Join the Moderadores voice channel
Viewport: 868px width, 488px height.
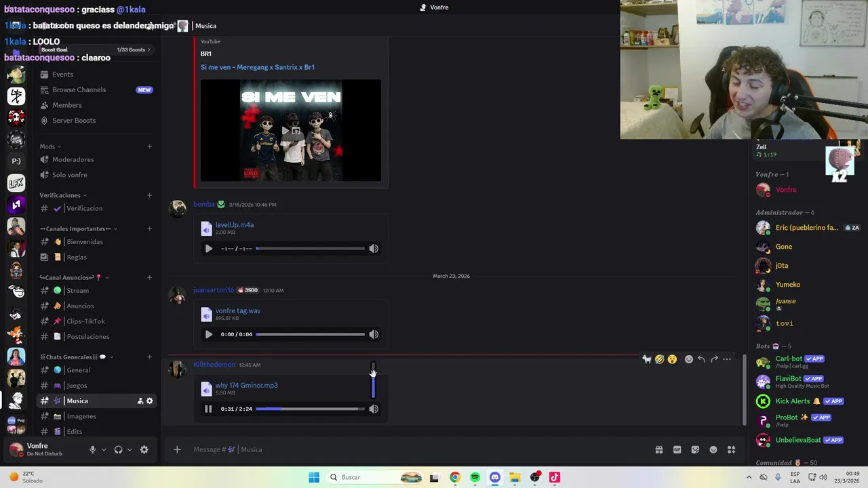coord(96,159)
